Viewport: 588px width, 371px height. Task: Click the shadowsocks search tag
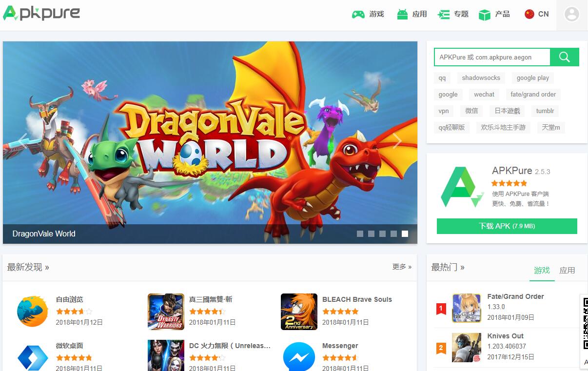481,78
